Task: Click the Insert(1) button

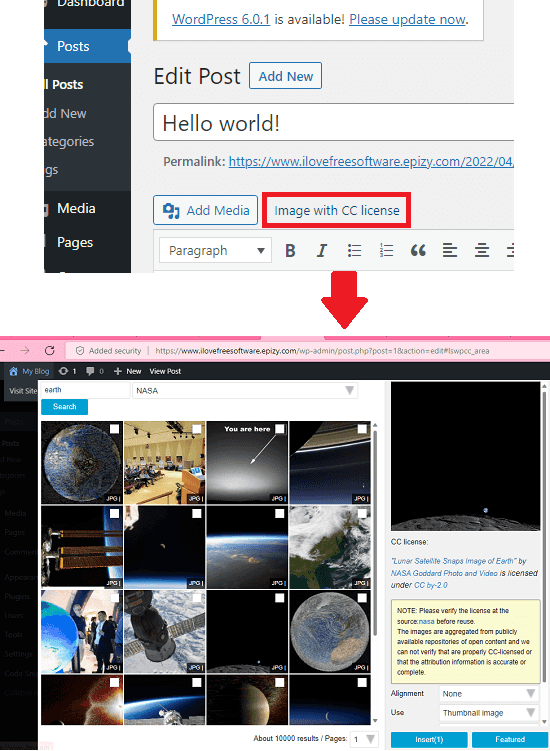Action: 429,740
